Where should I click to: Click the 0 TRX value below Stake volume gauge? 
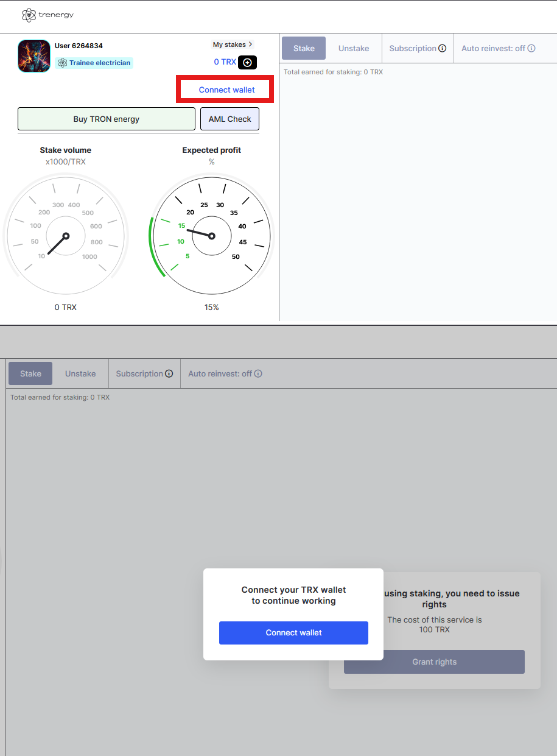[66, 307]
